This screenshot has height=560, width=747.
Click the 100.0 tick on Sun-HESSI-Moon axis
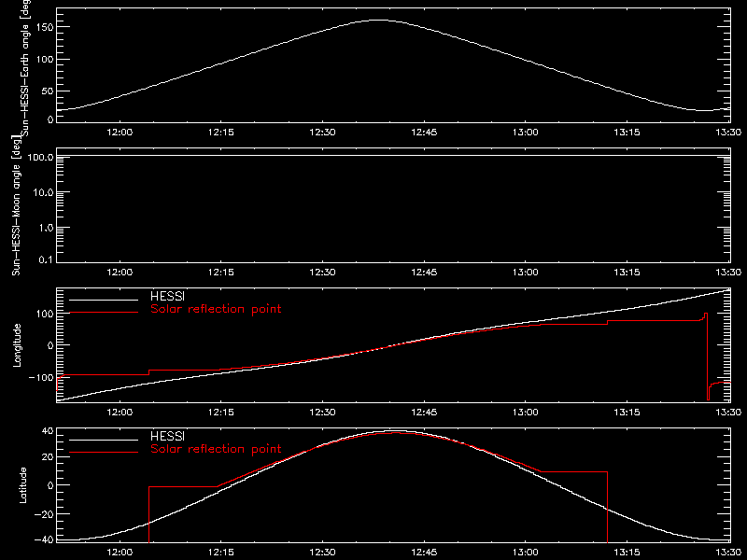40,157
